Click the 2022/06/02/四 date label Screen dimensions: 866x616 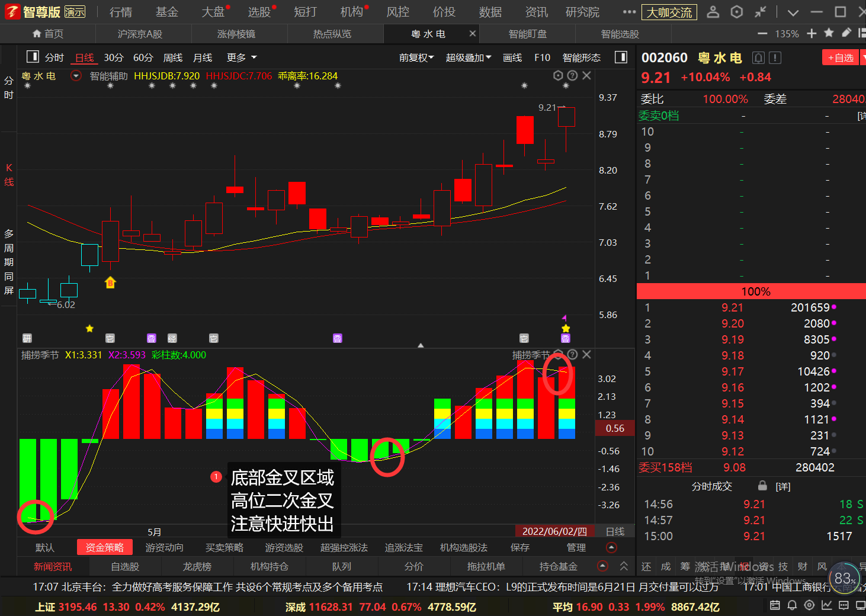click(554, 531)
